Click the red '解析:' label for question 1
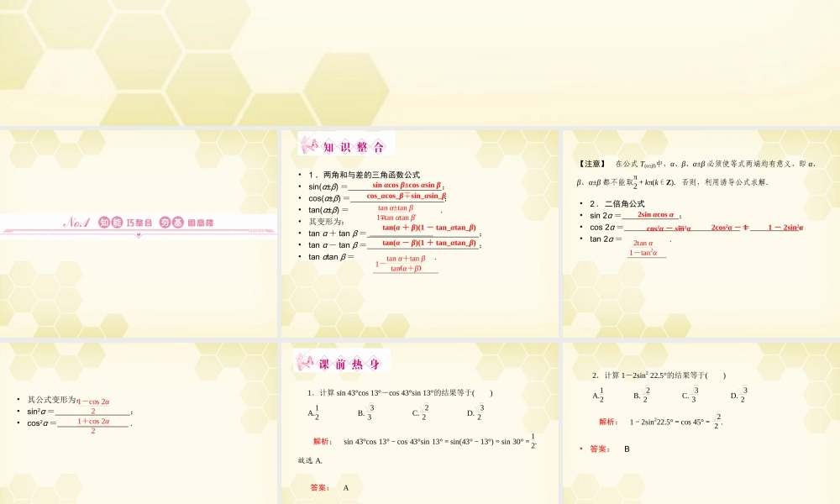 coord(323,441)
